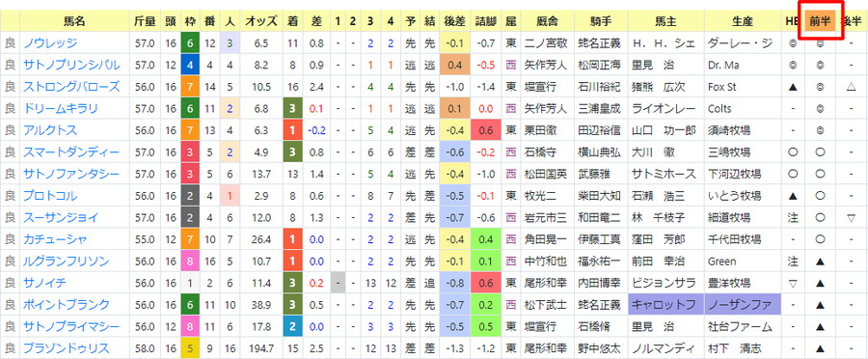Select the odds value 38.9

click(x=260, y=305)
